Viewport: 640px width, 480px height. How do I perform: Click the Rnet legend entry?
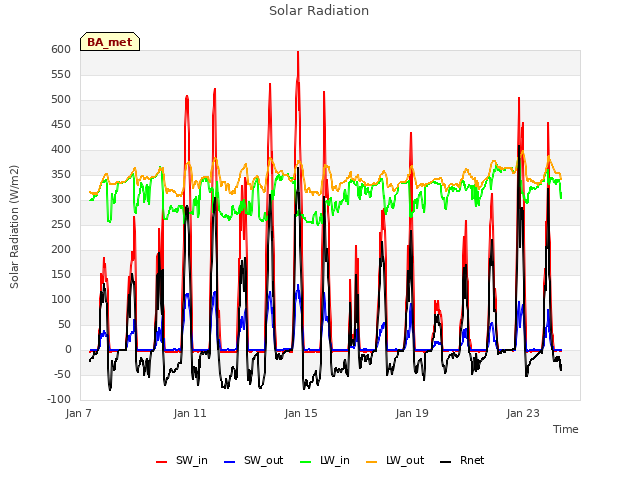click(462, 460)
